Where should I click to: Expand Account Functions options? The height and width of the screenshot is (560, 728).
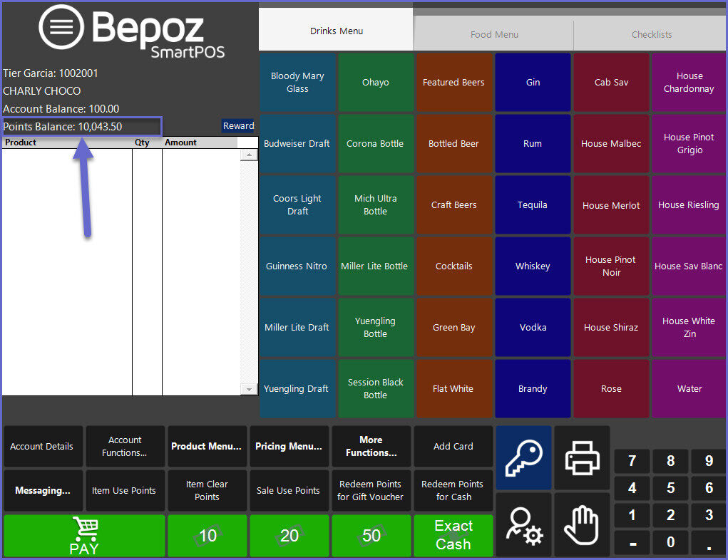pyautogui.click(x=125, y=446)
